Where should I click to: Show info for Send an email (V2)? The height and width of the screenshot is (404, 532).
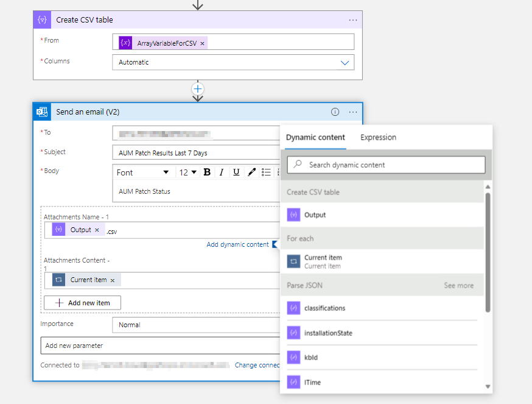(335, 112)
